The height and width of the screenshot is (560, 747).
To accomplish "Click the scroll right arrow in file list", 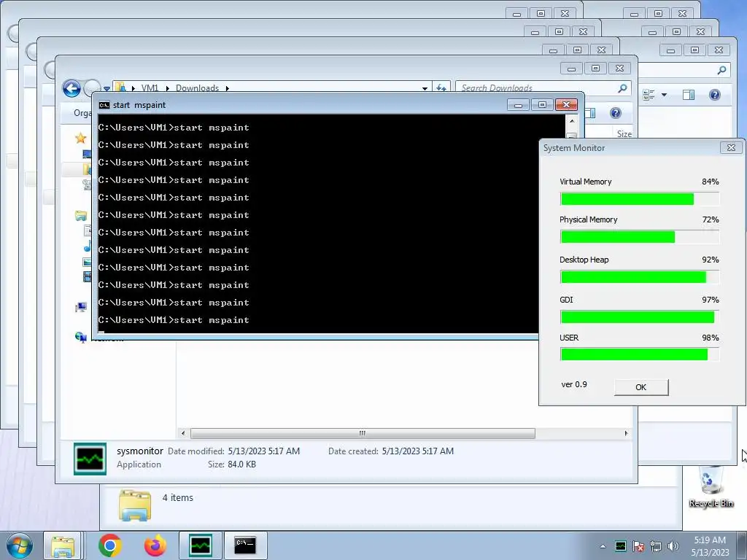I will (626, 433).
